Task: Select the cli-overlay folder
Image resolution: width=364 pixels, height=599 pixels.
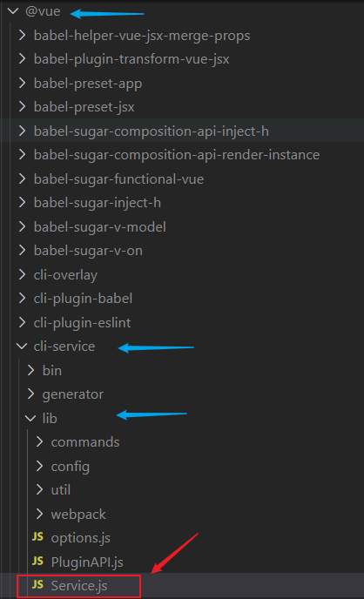Action: 65,275
